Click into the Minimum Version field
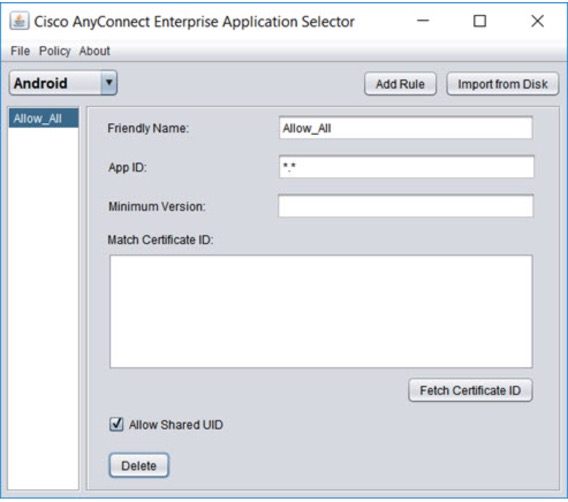 tap(405, 206)
